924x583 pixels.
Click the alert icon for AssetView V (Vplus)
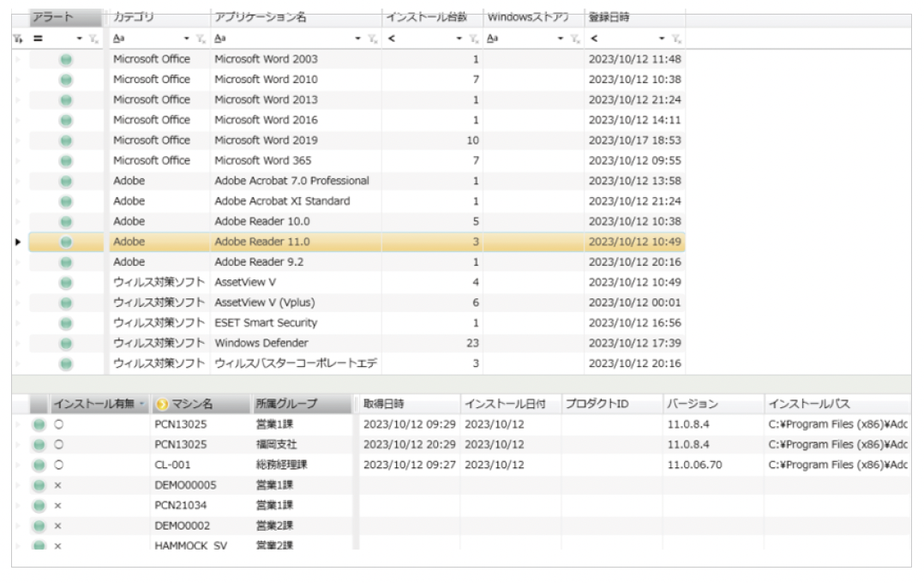(x=66, y=303)
